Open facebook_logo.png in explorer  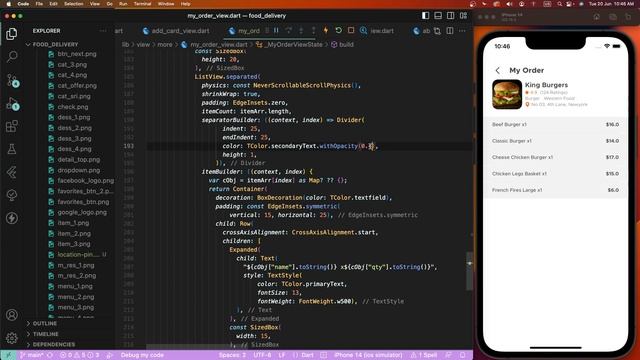click(85, 180)
